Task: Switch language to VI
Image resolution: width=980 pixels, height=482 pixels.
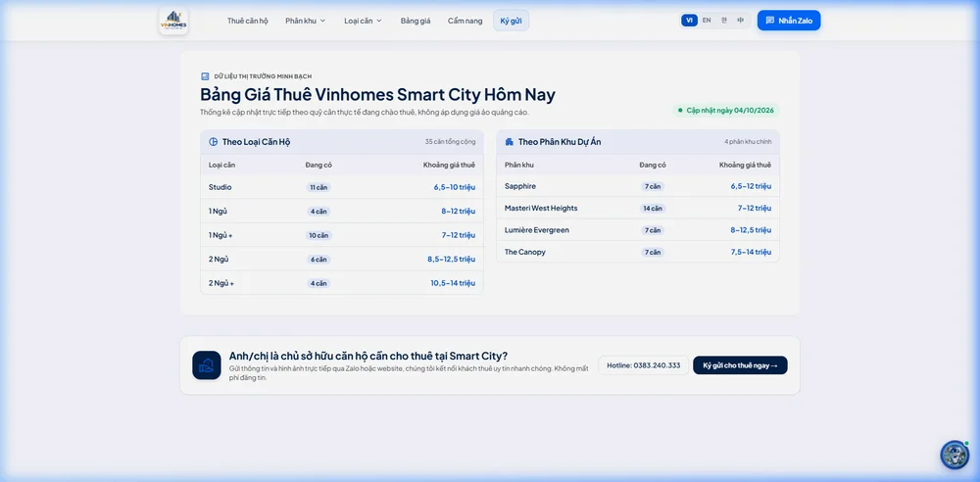Action: pyautogui.click(x=689, y=20)
